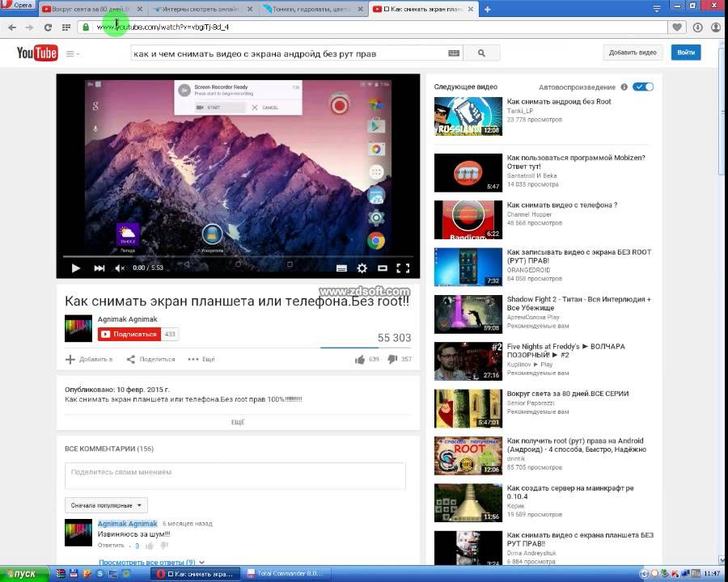Disable the Автовоспроизведение autoplay switch
The image size is (728, 582).
[x=643, y=86]
